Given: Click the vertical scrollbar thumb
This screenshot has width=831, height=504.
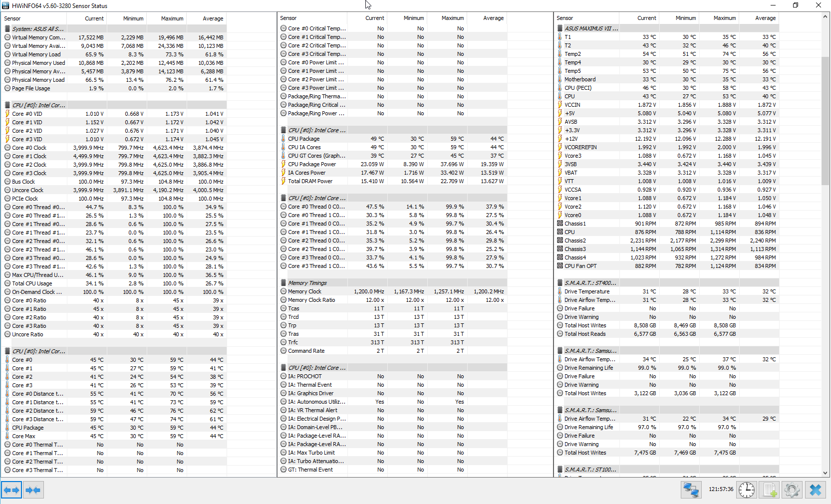Looking at the screenshot, I should point(825,120).
